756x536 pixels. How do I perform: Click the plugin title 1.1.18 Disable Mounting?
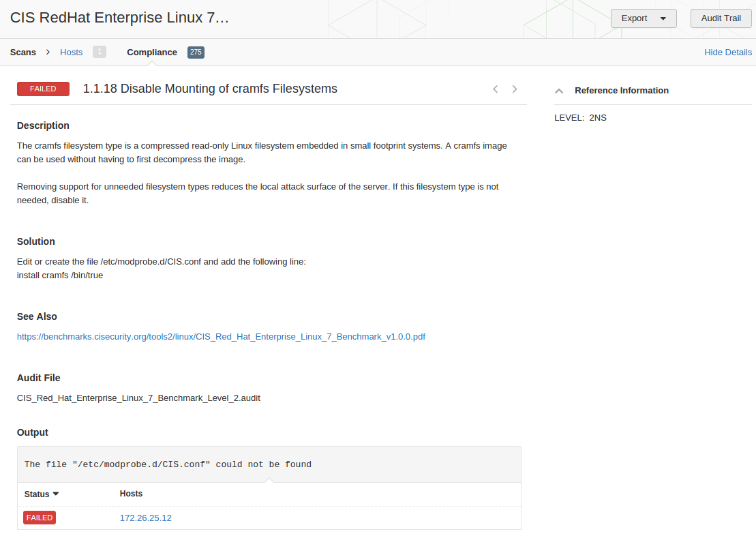[x=210, y=89]
